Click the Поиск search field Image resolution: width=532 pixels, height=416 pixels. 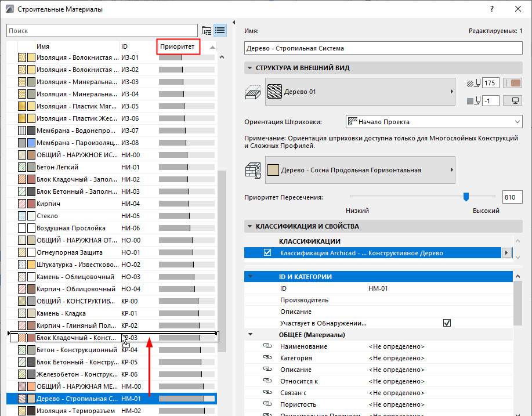coord(102,31)
